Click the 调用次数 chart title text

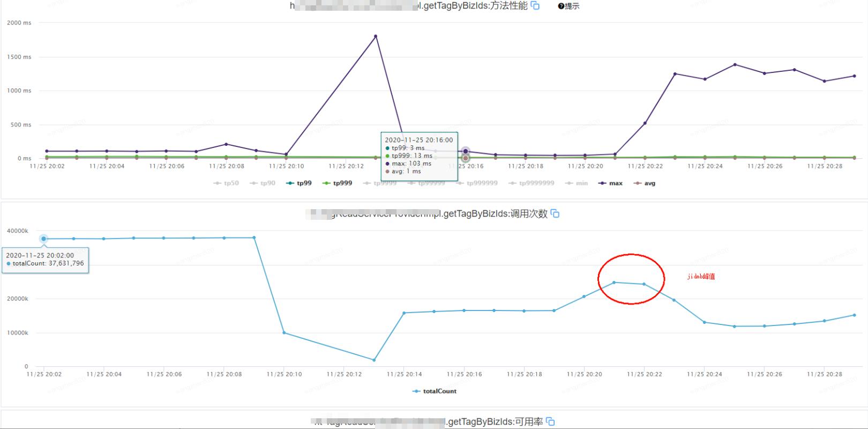427,213
